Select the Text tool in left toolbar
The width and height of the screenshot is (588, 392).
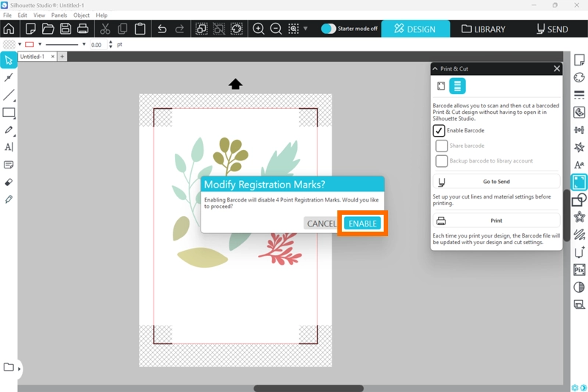click(x=9, y=147)
